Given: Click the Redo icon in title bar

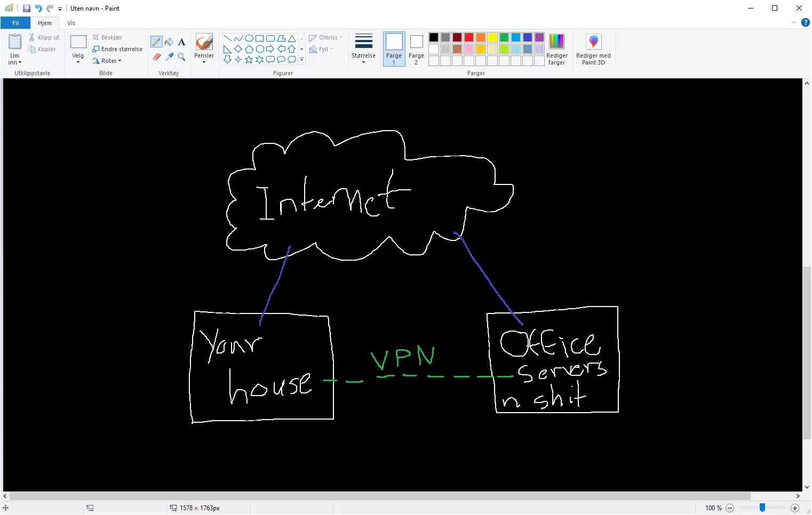Looking at the screenshot, I should [x=50, y=9].
